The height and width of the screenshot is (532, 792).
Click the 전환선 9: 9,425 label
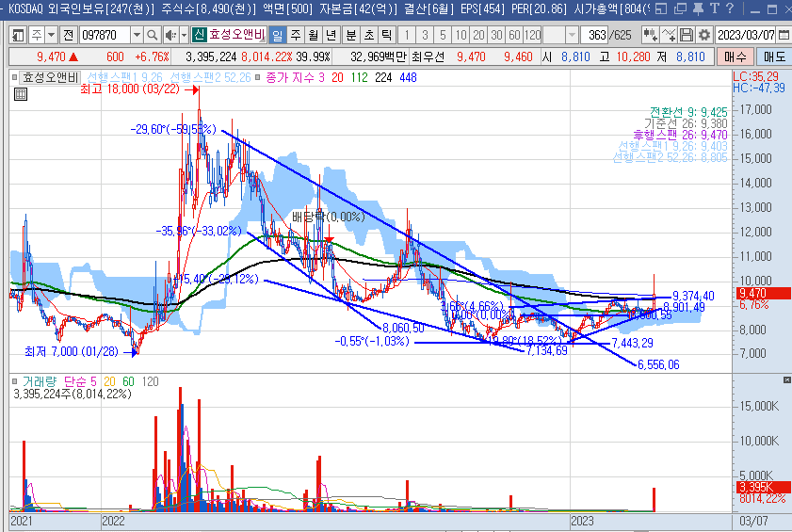pos(688,112)
